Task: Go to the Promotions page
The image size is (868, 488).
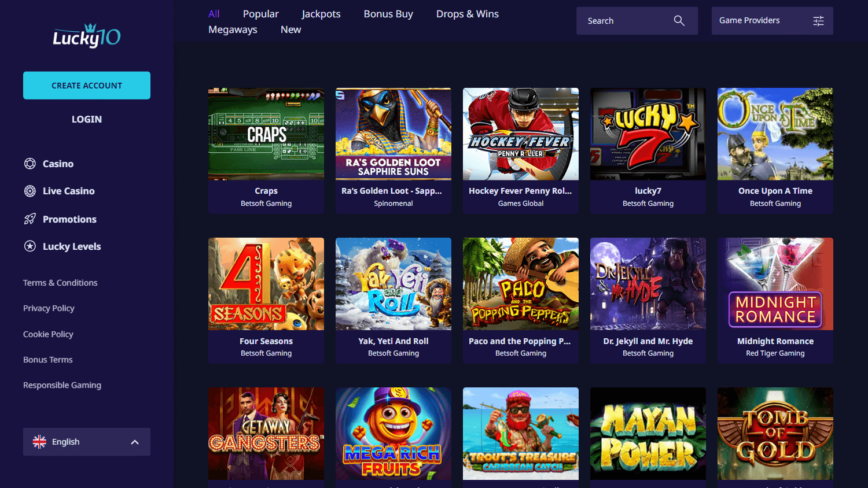Action: 69,219
